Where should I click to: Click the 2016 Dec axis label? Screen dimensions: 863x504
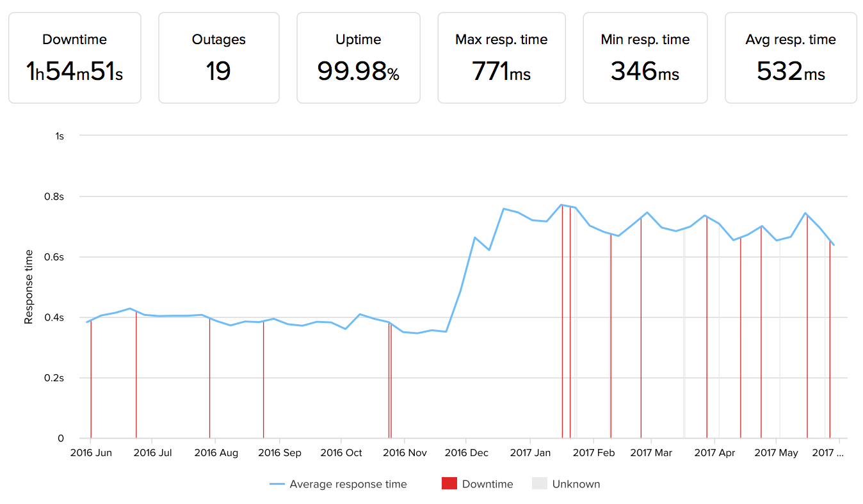pos(467,453)
